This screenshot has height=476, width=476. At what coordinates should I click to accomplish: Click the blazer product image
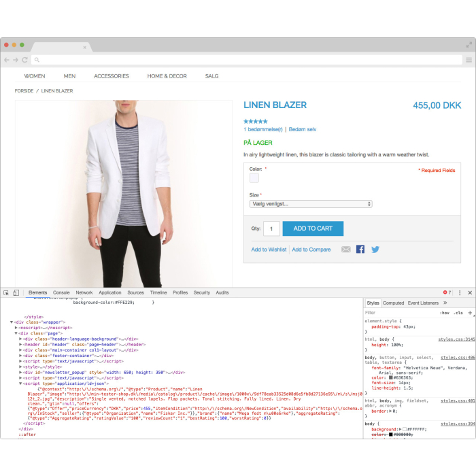coord(124,194)
